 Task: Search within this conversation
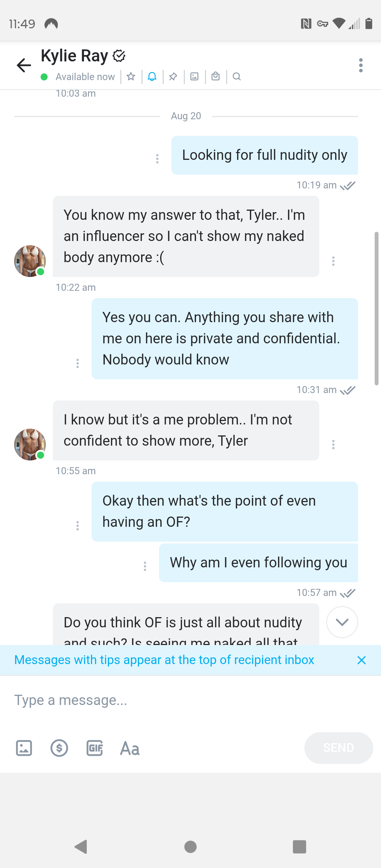click(237, 76)
